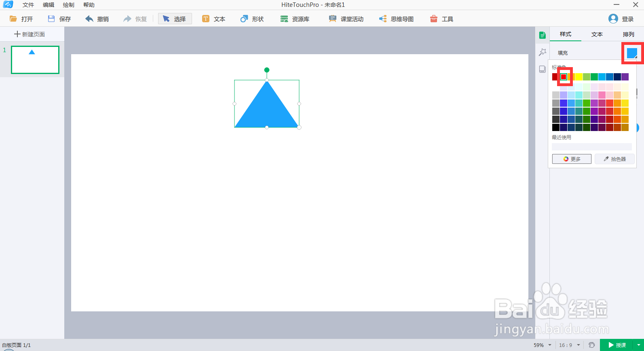This screenshot has width=644, height=351.
Task: Switch to the 样式 style tab
Action: 566,34
